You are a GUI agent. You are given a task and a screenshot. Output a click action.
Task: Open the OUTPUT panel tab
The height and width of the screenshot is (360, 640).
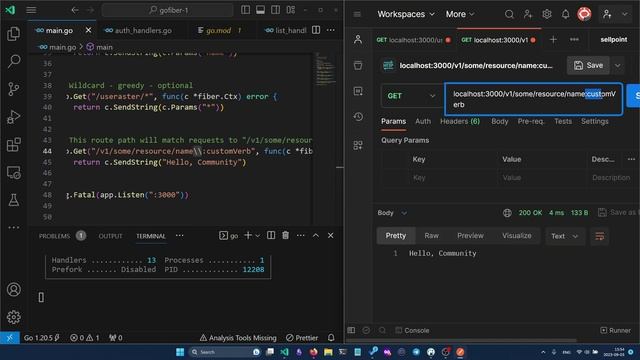tap(110, 236)
